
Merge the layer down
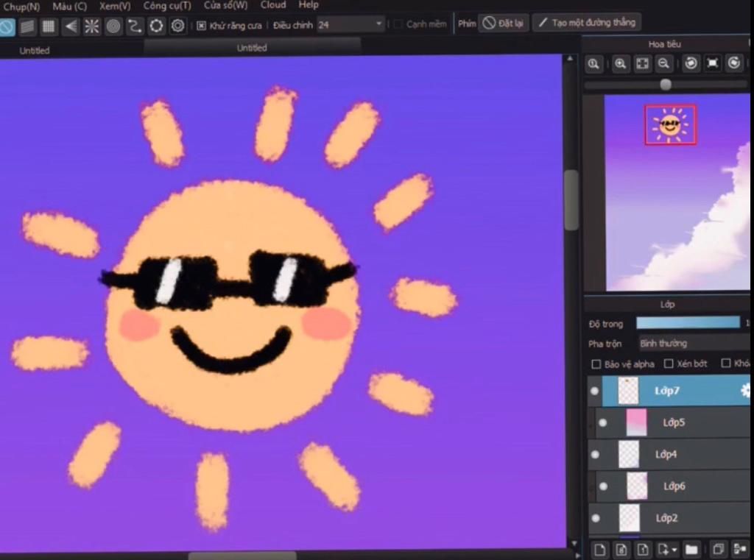click(x=739, y=549)
